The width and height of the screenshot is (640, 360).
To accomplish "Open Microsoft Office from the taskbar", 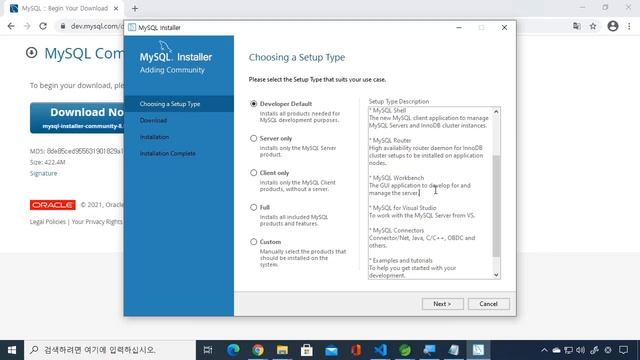I will [x=356, y=350].
